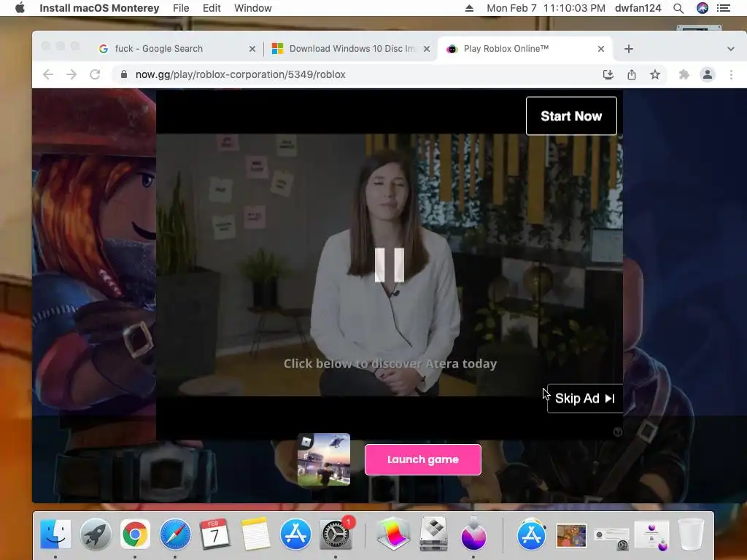Click the Roblox game thumbnail

[x=323, y=459]
